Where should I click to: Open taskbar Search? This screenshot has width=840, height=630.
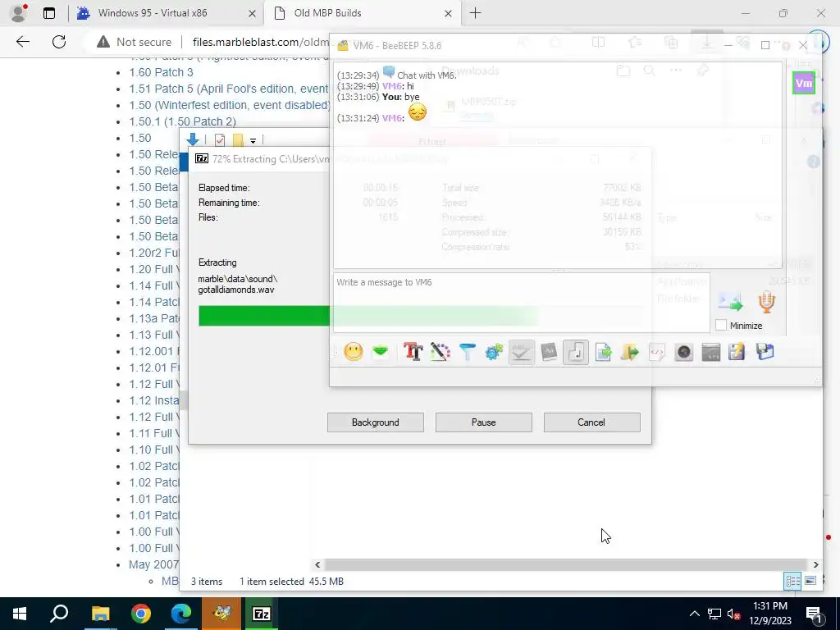[x=59, y=614]
